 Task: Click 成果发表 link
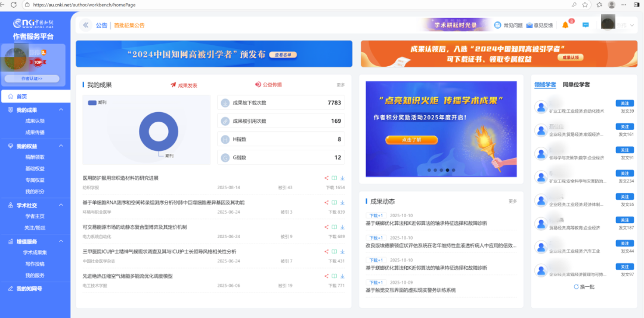click(x=184, y=85)
